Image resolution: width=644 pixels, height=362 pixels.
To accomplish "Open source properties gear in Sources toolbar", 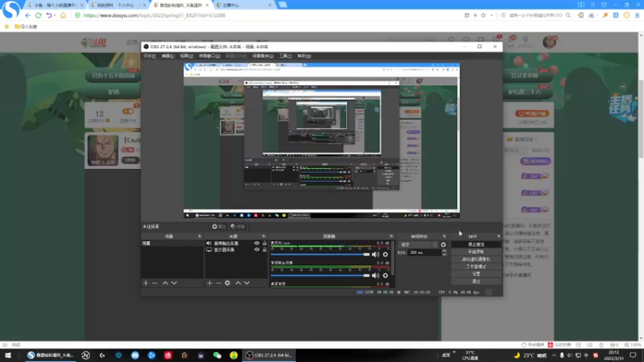I will (x=228, y=283).
